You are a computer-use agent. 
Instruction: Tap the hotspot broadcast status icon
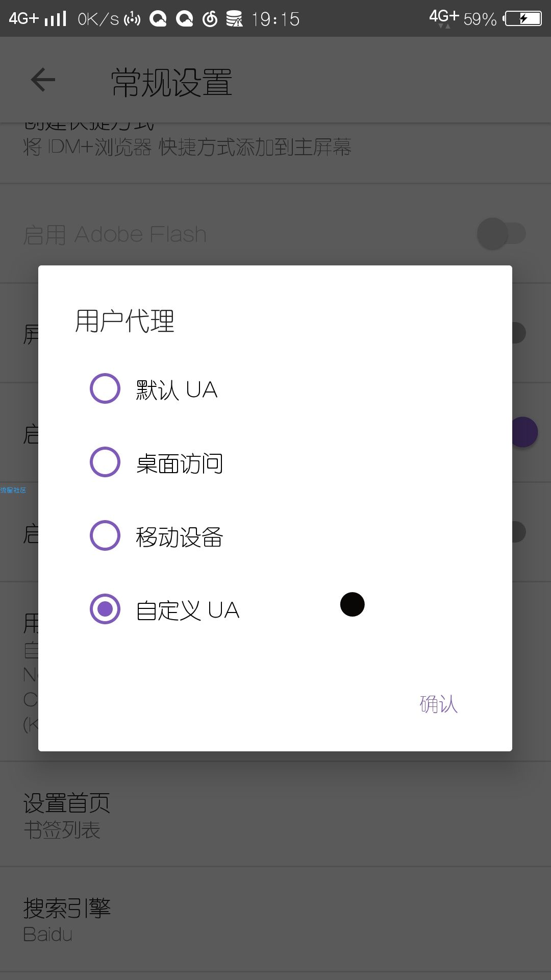pyautogui.click(x=132, y=19)
